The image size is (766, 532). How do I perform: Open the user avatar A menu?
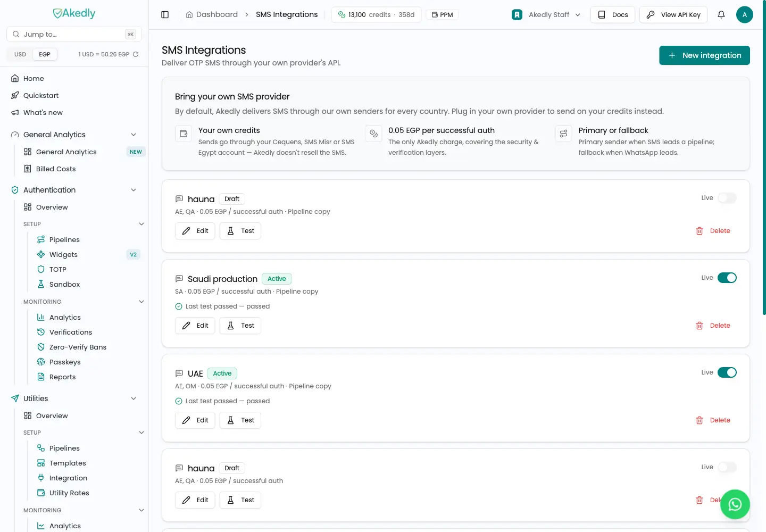744,15
